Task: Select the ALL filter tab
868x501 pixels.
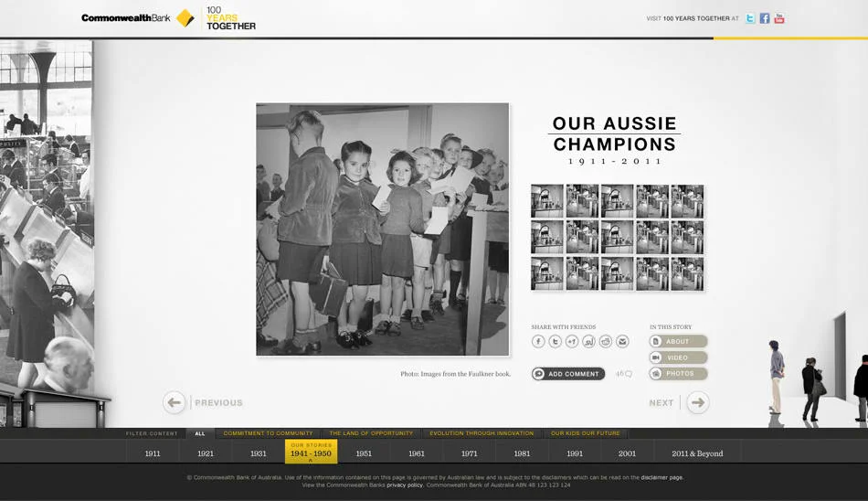Action: 200,433
